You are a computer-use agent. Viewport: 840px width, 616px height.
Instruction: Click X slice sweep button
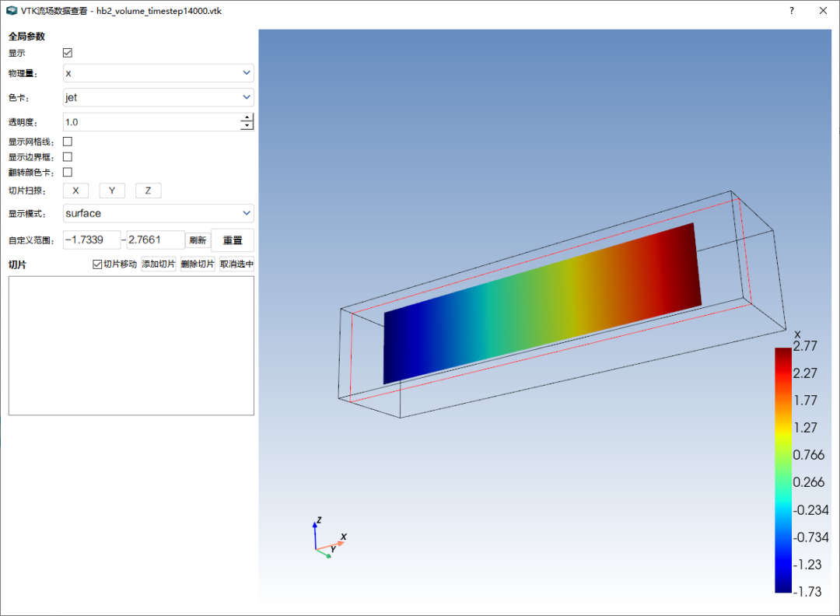pyautogui.click(x=75, y=191)
